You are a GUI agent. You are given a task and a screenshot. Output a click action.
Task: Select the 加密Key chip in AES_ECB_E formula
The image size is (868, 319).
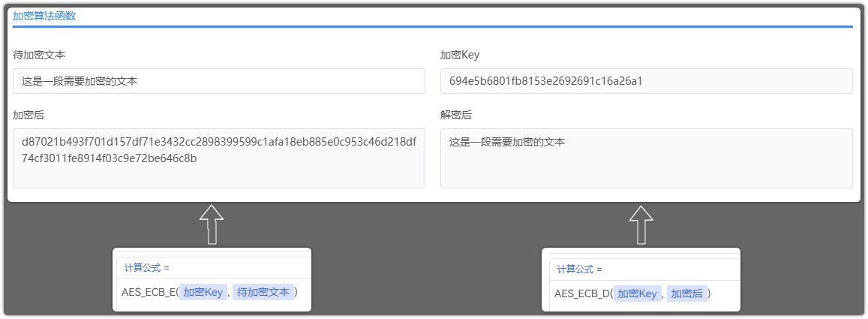click(x=203, y=292)
